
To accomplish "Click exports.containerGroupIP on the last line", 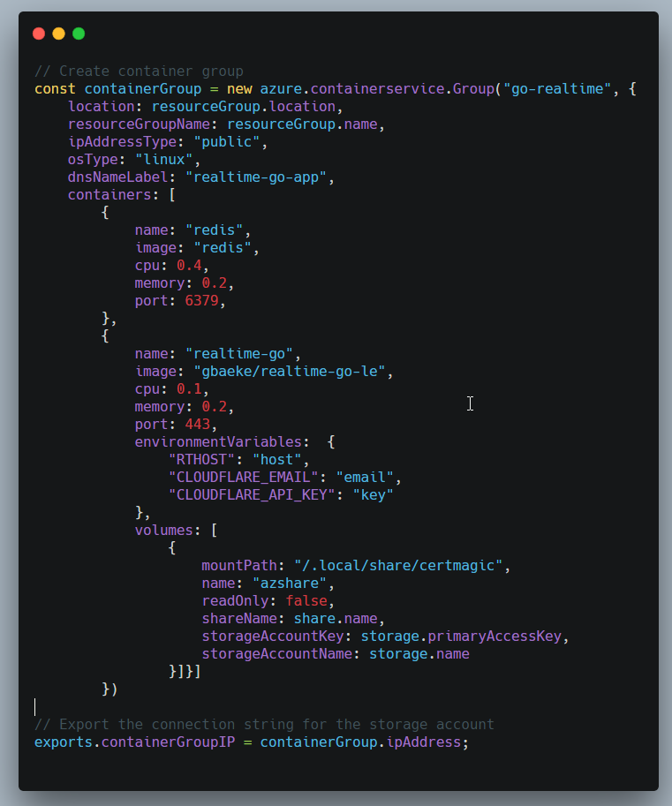I will [x=134, y=742].
